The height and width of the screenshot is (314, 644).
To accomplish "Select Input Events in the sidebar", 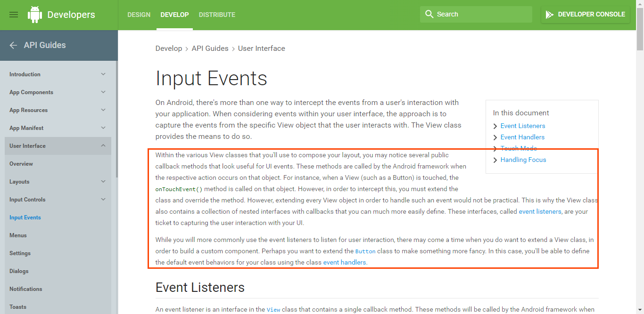I will (25, 217).
